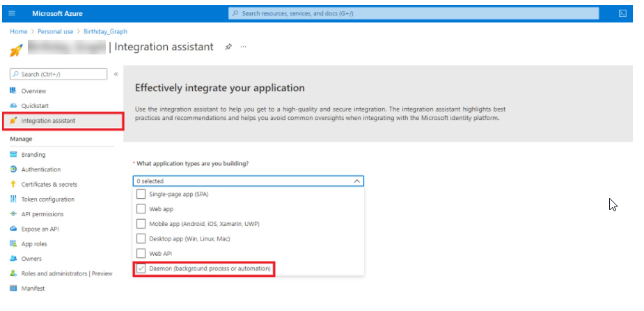This screenshot has width=644, height=311.
Task: Click the Manifest icon
Action: pos(13,289)
